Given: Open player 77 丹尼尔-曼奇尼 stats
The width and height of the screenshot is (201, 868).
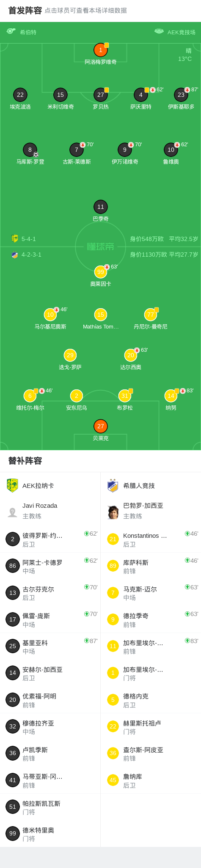Looking at the screenshot, I should coord(151,315).
